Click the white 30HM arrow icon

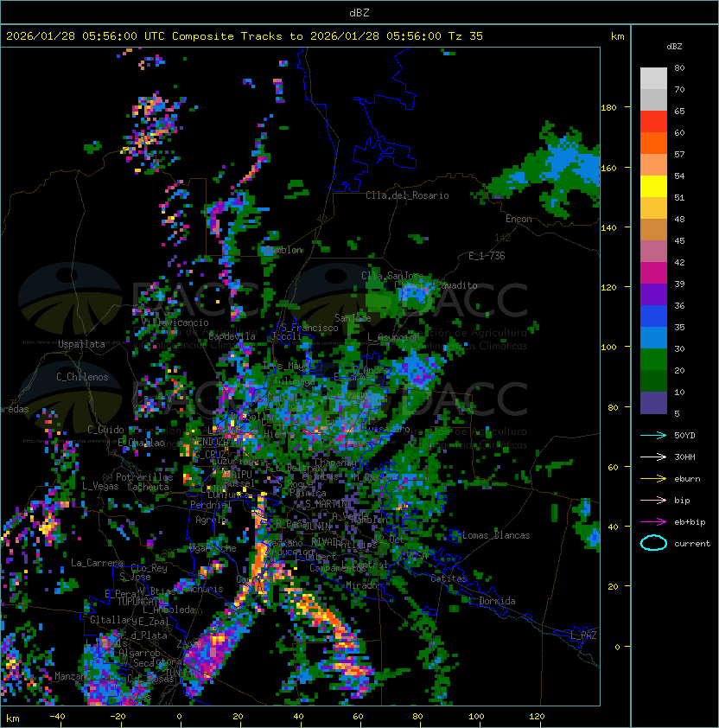tap(653, 457)
